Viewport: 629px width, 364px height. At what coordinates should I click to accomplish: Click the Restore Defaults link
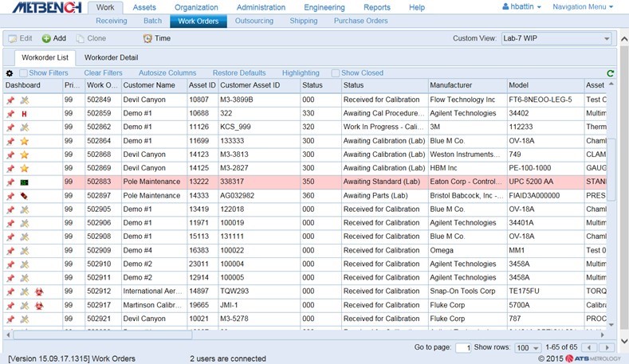[239, 73]
